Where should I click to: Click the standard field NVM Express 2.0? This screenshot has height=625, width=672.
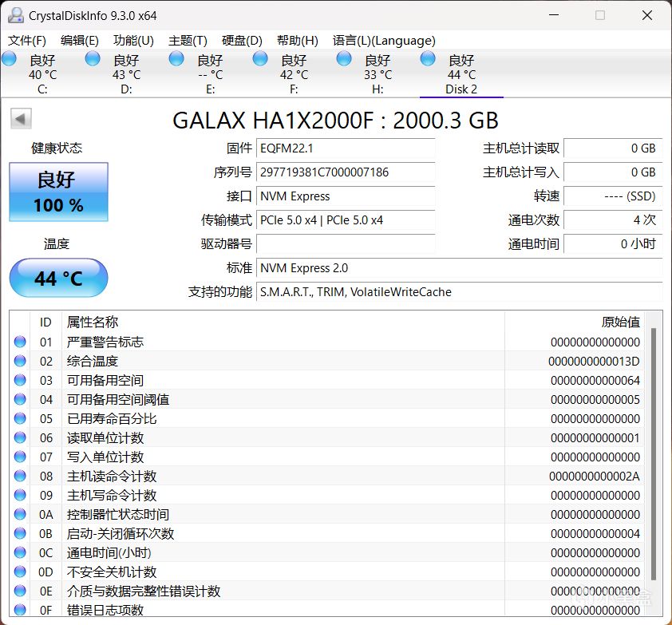click(x=460, y=268)
